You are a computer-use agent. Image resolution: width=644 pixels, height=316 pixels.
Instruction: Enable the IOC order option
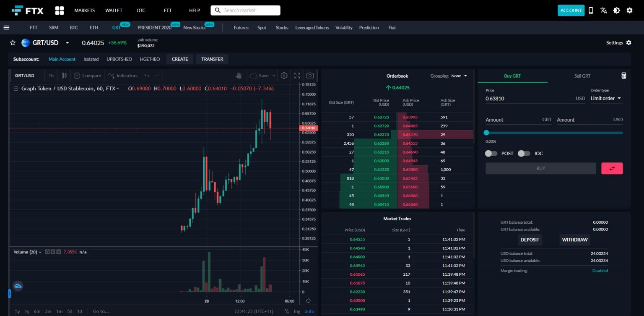pos(524,154)
